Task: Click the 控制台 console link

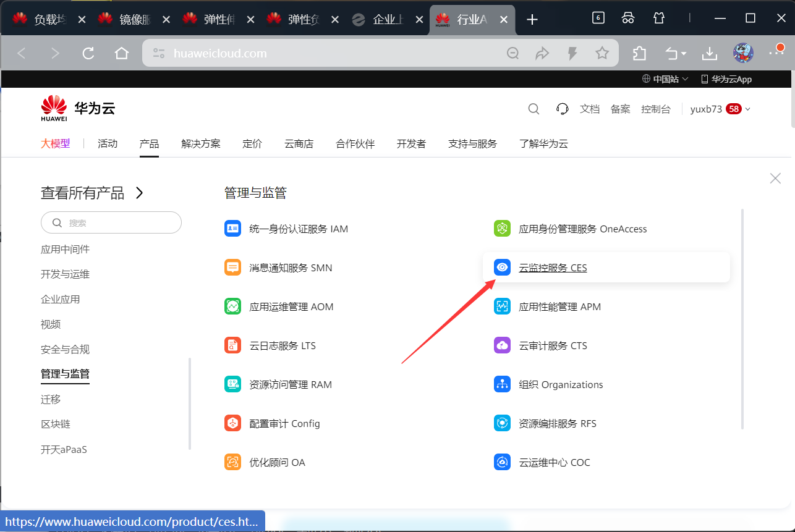Action: [656, 109]
